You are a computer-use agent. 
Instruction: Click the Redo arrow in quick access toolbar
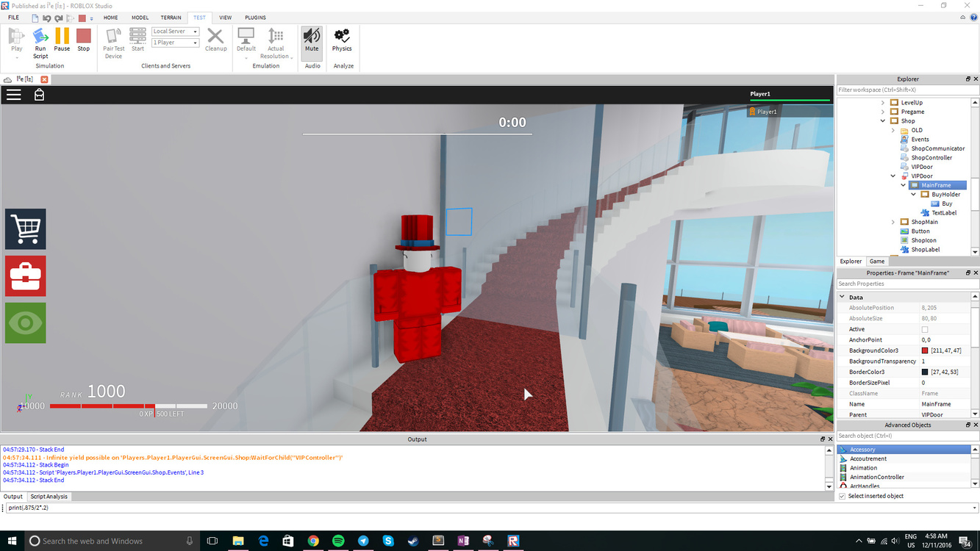coord(59,18)
